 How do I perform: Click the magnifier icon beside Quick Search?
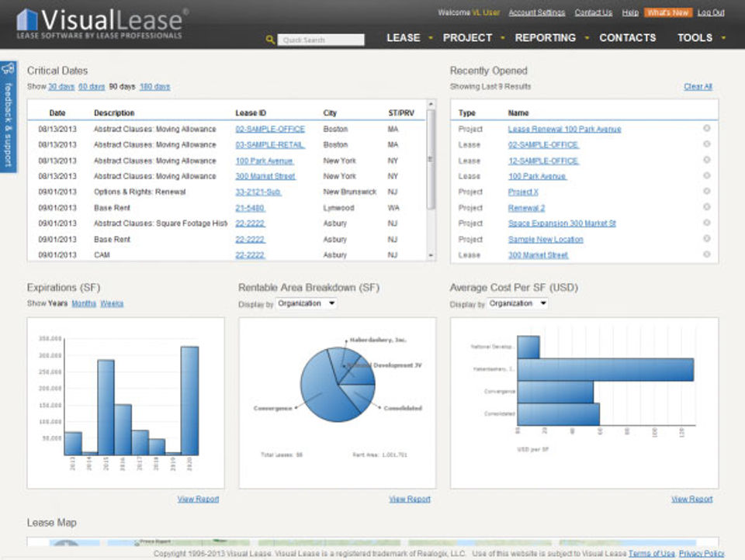[270, 40]
